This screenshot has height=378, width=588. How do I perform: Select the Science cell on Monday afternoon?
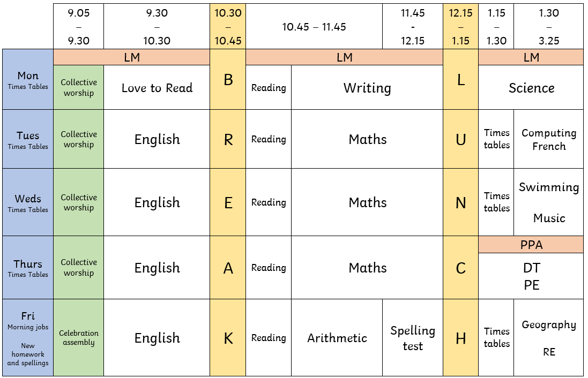click(x=531, y=87)
